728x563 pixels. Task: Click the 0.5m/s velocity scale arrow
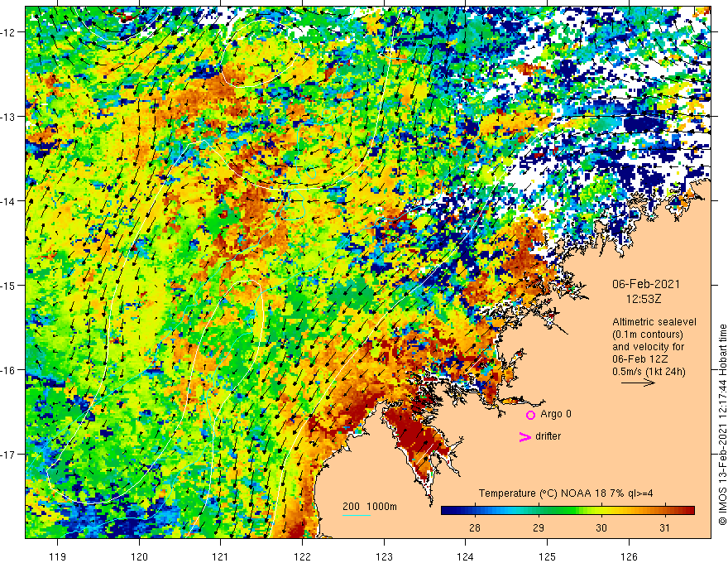pos(639,383)
